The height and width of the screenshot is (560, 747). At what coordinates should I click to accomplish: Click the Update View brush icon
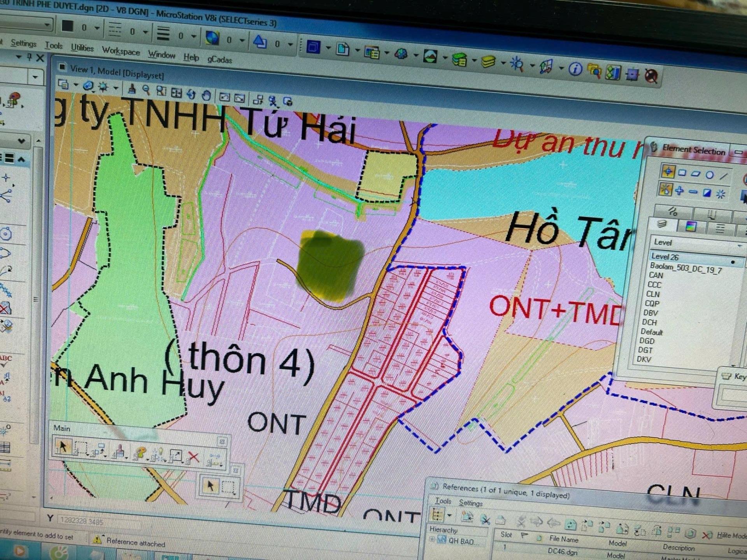pos(132,89)
